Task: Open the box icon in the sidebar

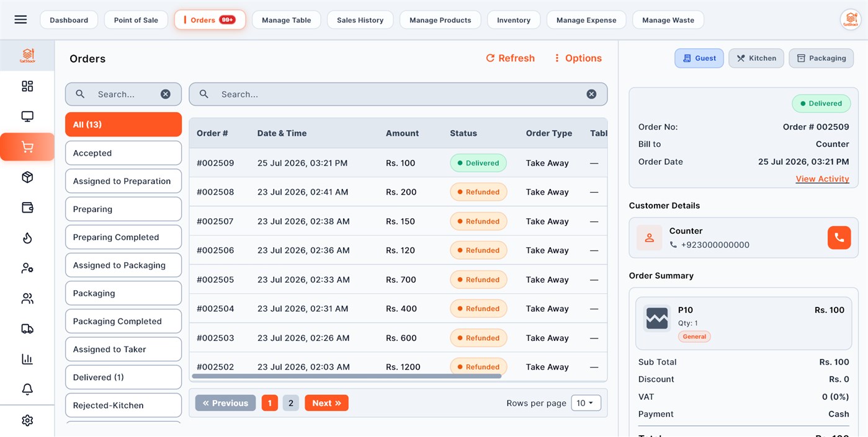Action: (x=27, y=177)
